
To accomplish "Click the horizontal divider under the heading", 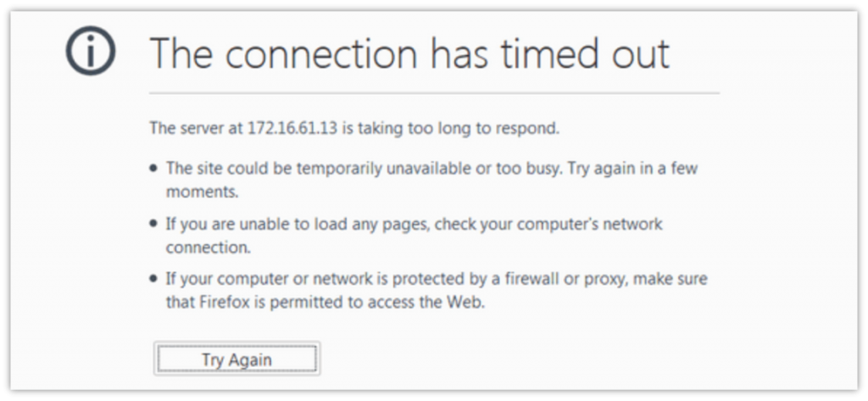I will [435, 93].
